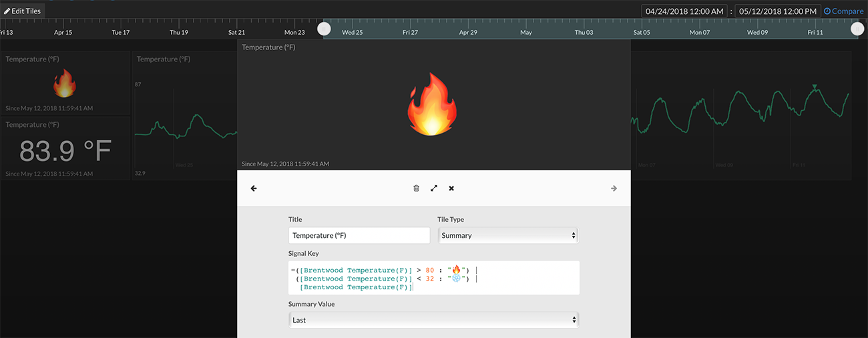Select the small flame emoji temperature tile
This screenshot has width=868, height=338.
(65, 83)
